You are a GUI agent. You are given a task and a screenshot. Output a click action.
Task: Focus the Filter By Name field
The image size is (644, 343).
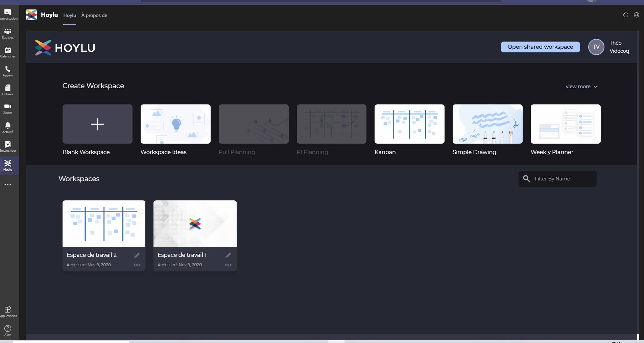click(557, 179)
